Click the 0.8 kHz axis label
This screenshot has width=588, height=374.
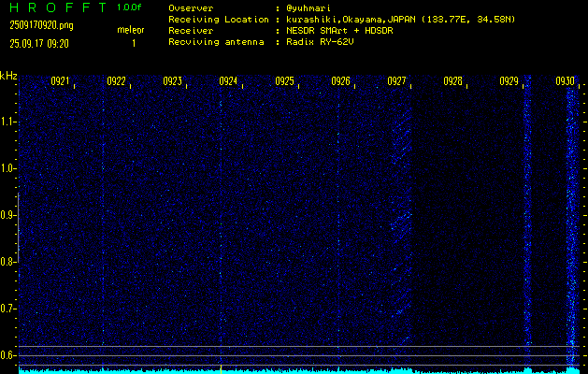tap(7, 262)
